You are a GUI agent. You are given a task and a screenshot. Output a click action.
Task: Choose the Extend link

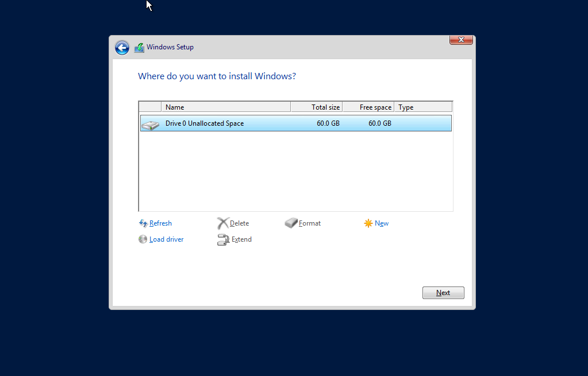click(x=241, y=239)
